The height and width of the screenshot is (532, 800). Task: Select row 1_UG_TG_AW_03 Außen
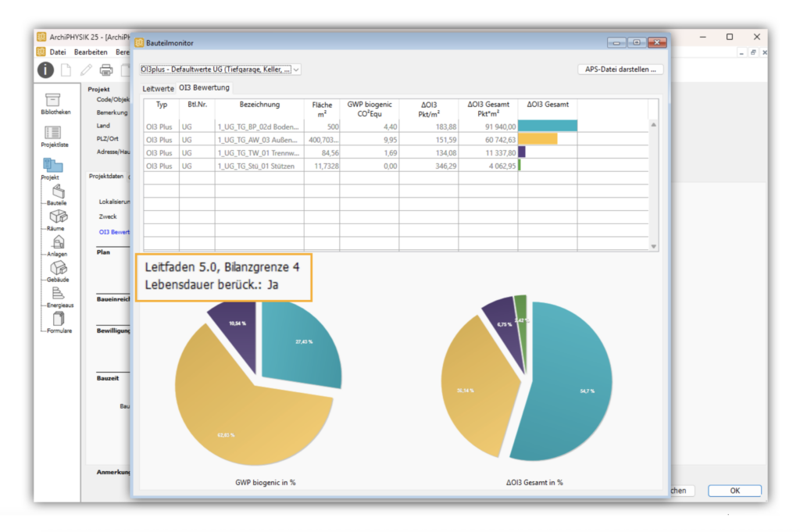coord(396,140)
